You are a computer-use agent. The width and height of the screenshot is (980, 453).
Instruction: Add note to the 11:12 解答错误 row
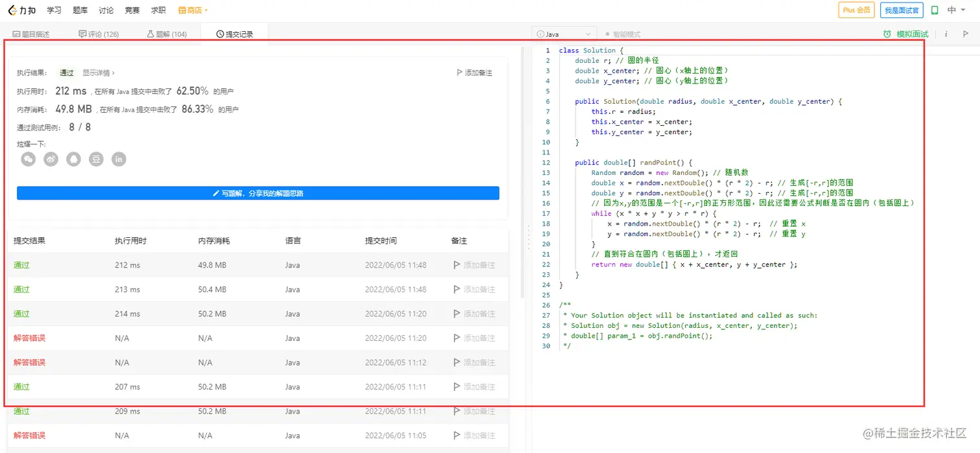click(x=474, y=362)
